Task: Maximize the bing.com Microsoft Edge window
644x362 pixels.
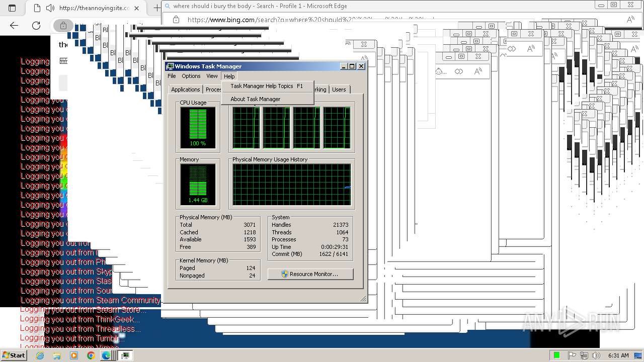Action: click(x=614, y=5)
